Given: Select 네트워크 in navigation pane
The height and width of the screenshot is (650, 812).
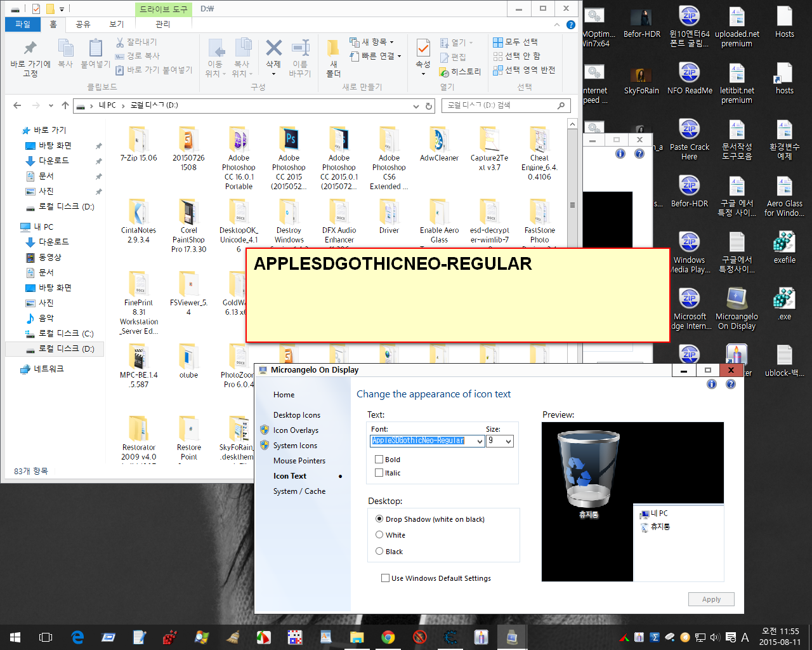Looking at the screenshot, I should (42, 369).
